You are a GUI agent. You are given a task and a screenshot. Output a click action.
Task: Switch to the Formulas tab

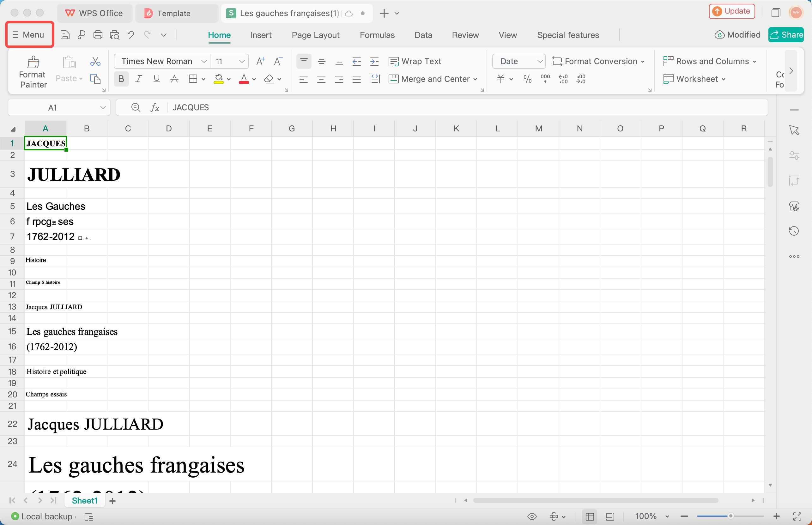pyautogui.click(x=377, y=35)
